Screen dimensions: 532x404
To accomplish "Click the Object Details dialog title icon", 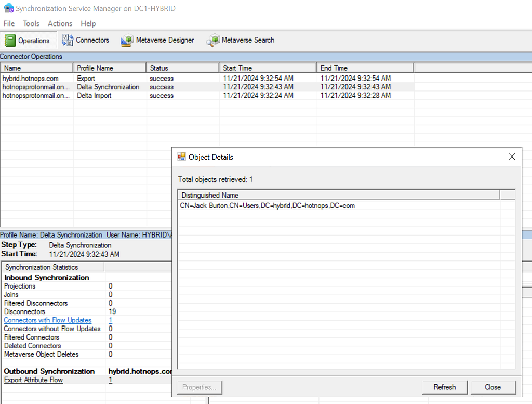I will (181, 157).
